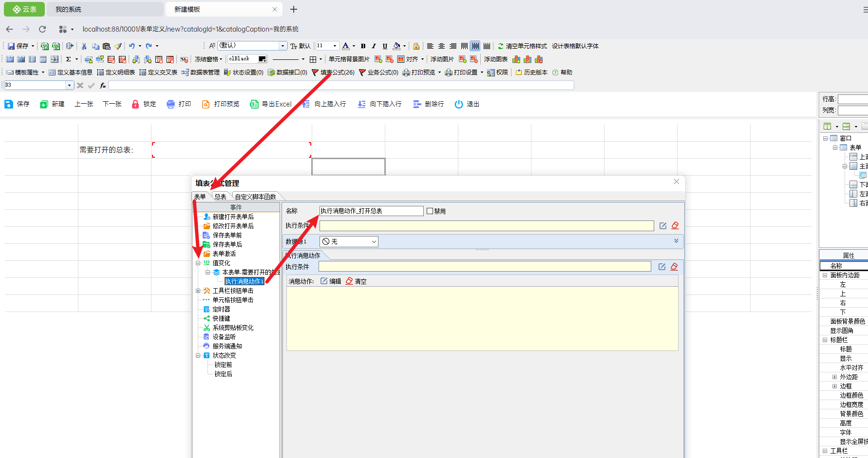Click the format painter brush icon
Image resolution: width=868 pixels, height=458 pixels.
118,46
